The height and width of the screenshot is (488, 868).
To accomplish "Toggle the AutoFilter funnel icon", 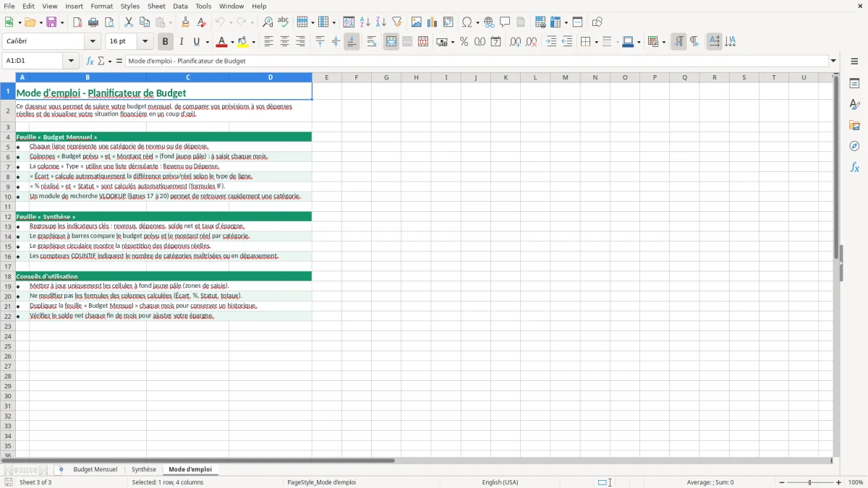I will tap(397, 22).
